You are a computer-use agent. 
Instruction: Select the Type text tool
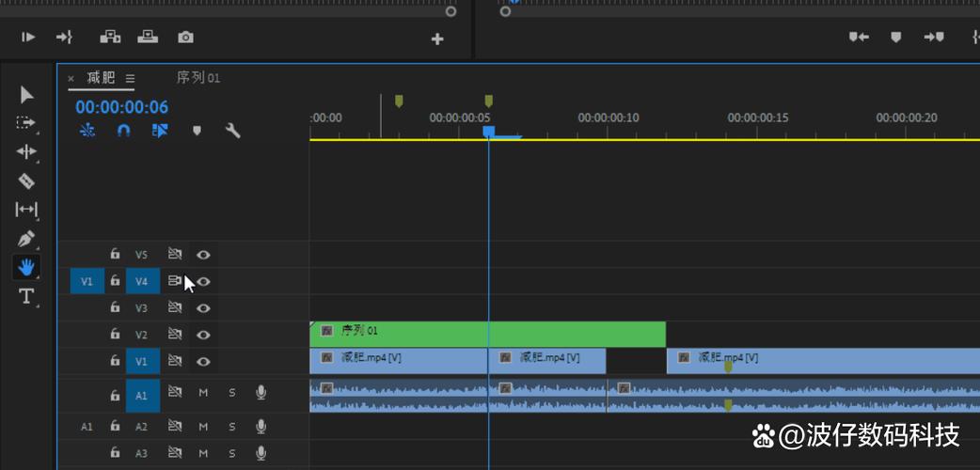pos(26,296)
